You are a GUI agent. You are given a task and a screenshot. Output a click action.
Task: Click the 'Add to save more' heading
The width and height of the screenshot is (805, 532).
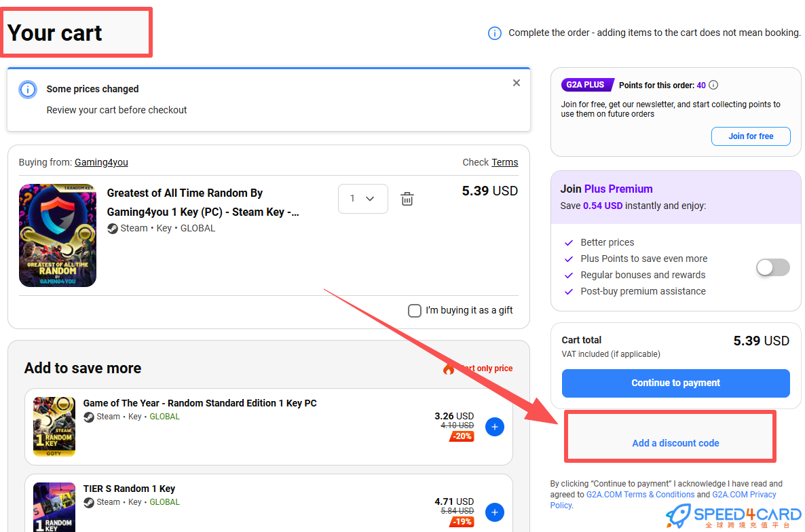(83, 368)
